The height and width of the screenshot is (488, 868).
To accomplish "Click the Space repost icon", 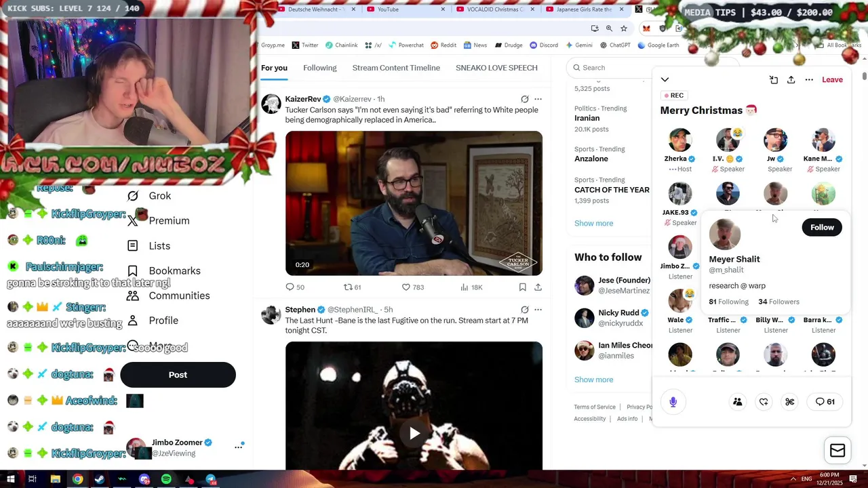I will pos(764,402).
